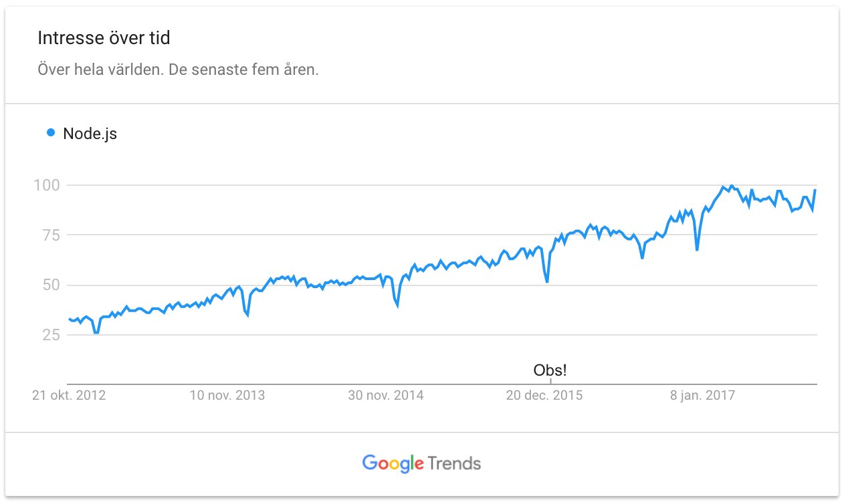Select the 10 nov. 2013 date label
The image size is (844, 504).
tap(227, 395)
